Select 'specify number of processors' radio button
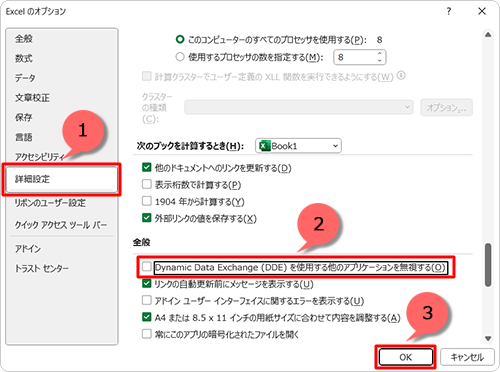Image resolution: width=500 pixels, height=372 pixels. click(x=180, y=57)
